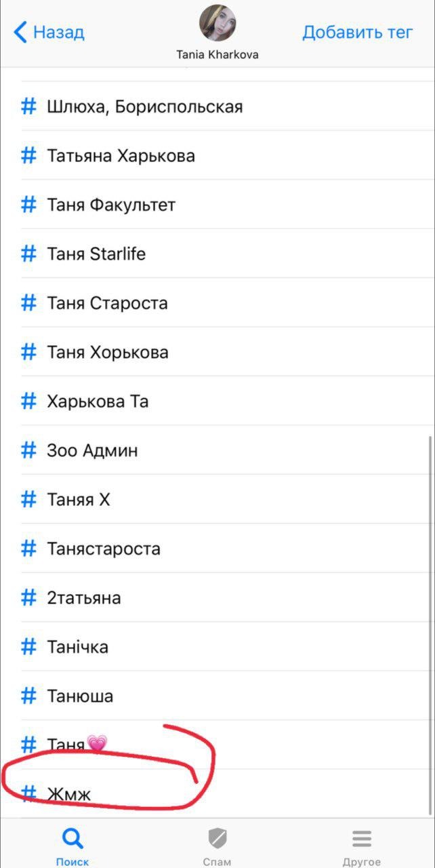The height and width of the screenshot is (868, 435).
Task: Go back via Назад button
Action: tap(49, 32)
